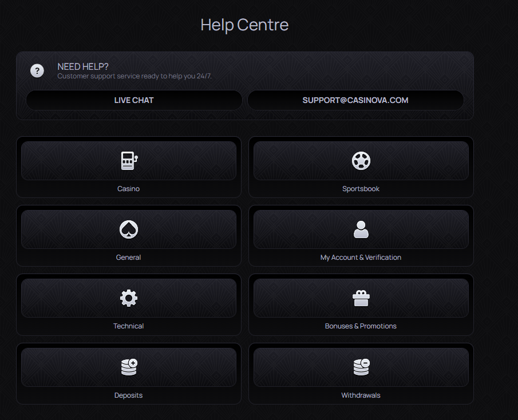Open the Deposits coins plus icon
This screenshot has width=518, height=420.
tap(129, 367)
